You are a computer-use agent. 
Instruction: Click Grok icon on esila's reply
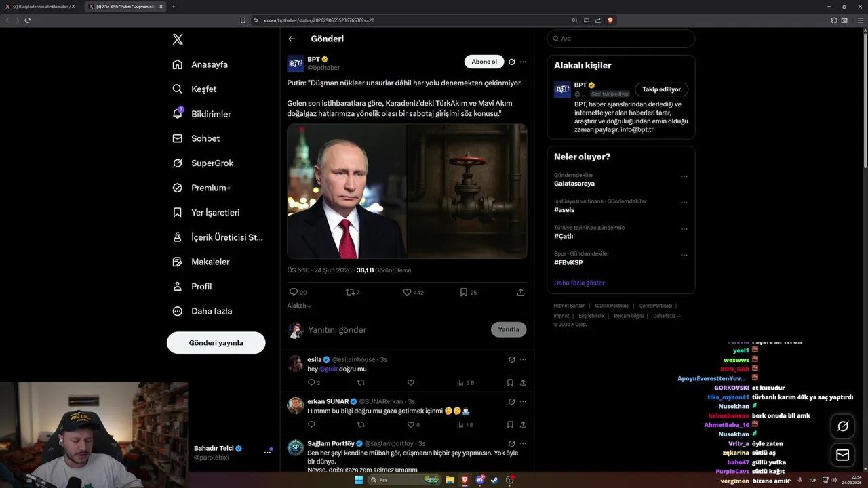511,359
